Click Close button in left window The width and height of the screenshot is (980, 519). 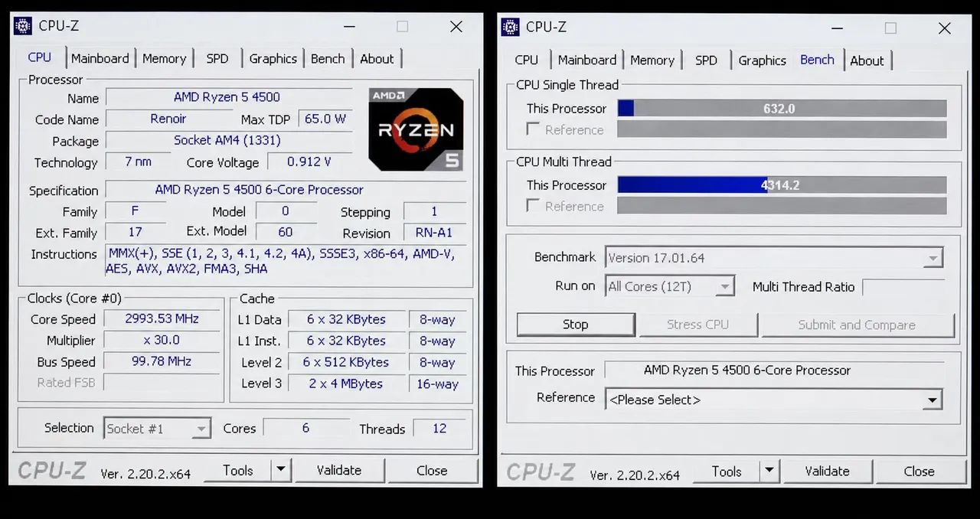click(432, 470)
